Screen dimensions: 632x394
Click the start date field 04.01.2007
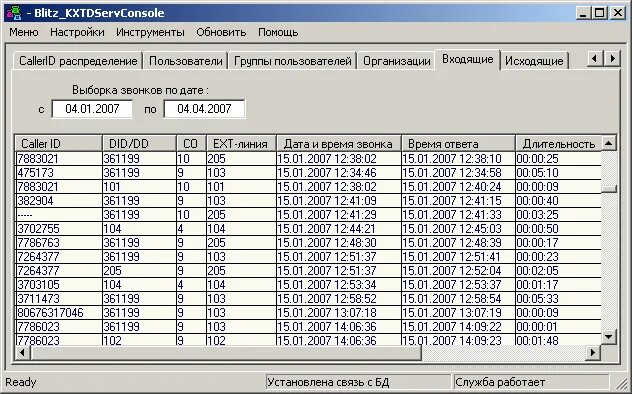tap(92, 109)
